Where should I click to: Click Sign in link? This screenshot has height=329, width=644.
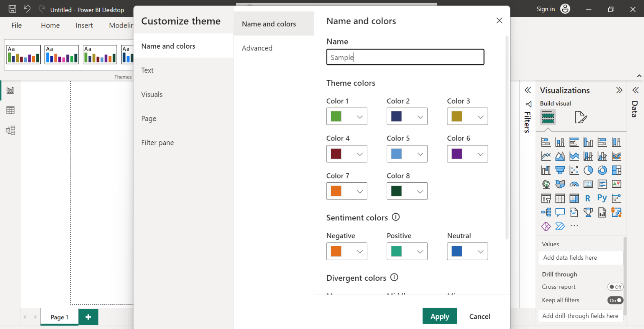[x=545, y=9]
